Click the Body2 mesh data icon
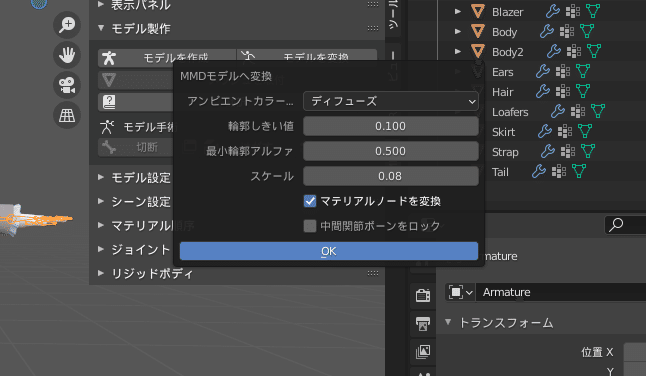This screenshot has height=376, width=646. tap(594, 51)
